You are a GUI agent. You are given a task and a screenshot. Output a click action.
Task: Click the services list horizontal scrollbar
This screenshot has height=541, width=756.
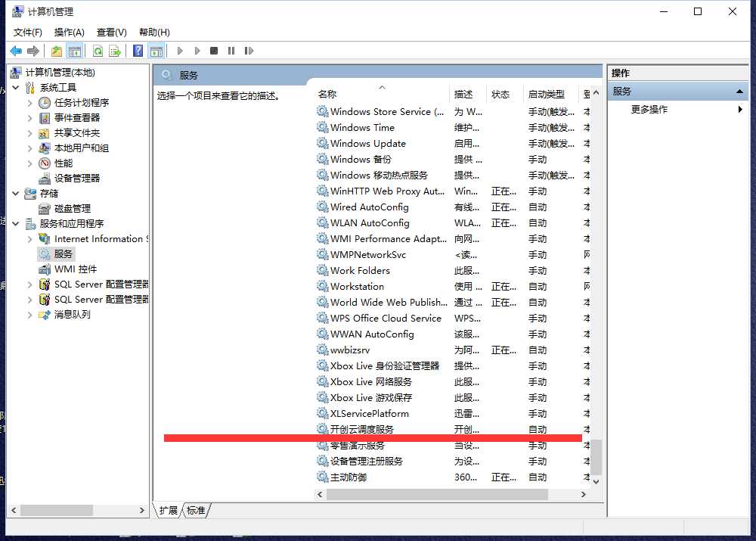click(x=437, y=495)
